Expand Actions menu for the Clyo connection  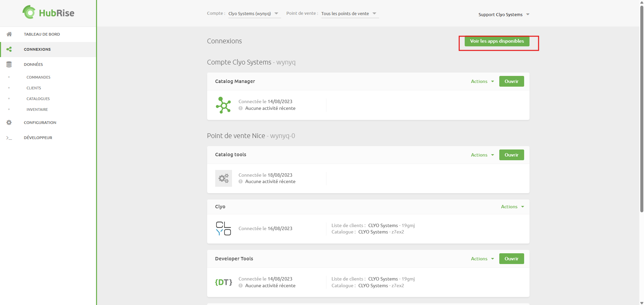click(512, 207)
